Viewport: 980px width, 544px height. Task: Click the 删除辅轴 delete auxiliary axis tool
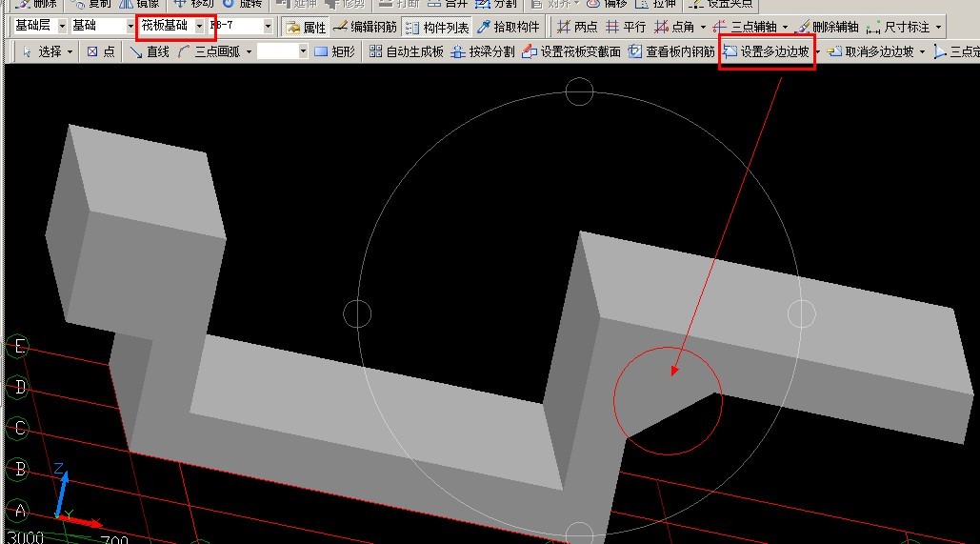[x=829, y=27]
